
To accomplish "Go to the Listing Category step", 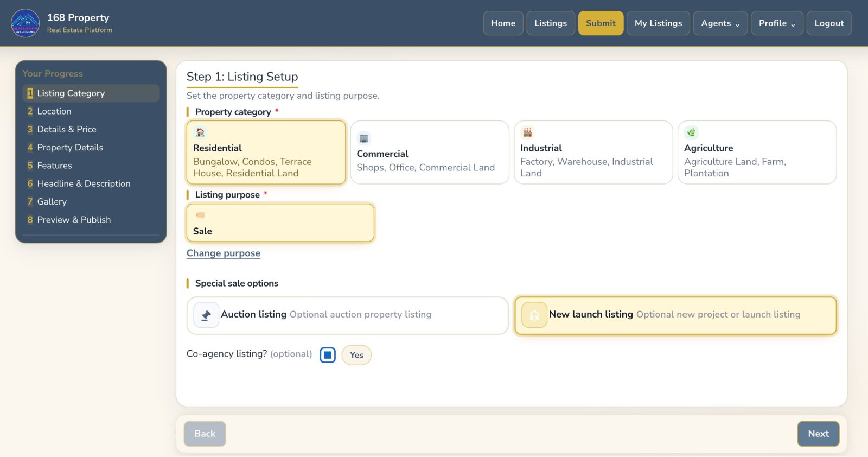I will pyautogui.click(x=91, y=93).
